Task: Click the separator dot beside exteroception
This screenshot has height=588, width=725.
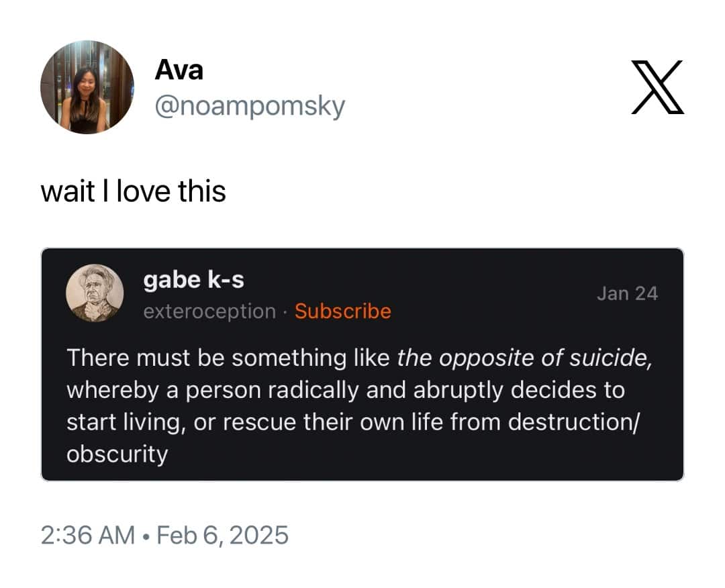Action: 285,311
